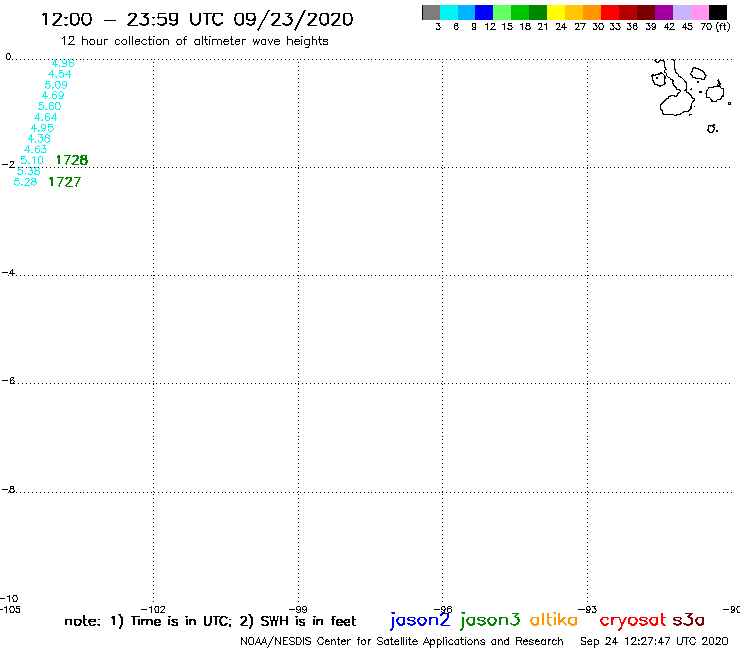Click the subtitle about altimeter wave heights

click(194, 41)
